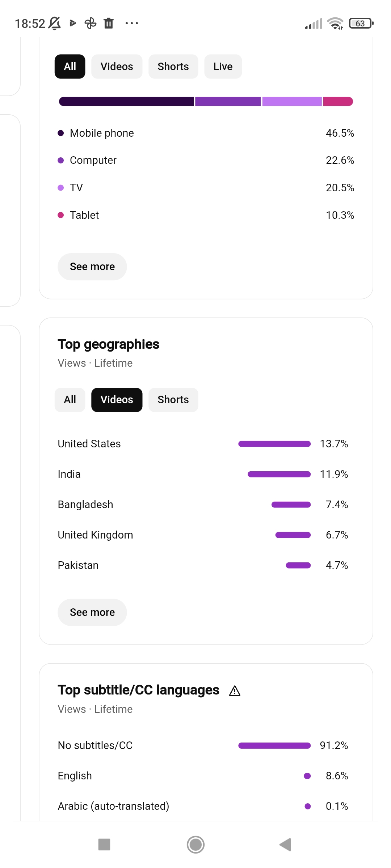Screen dimensions: 391x868
Task: Tap the No subtitles/CC percentage bar
Action: pos(274,745)
